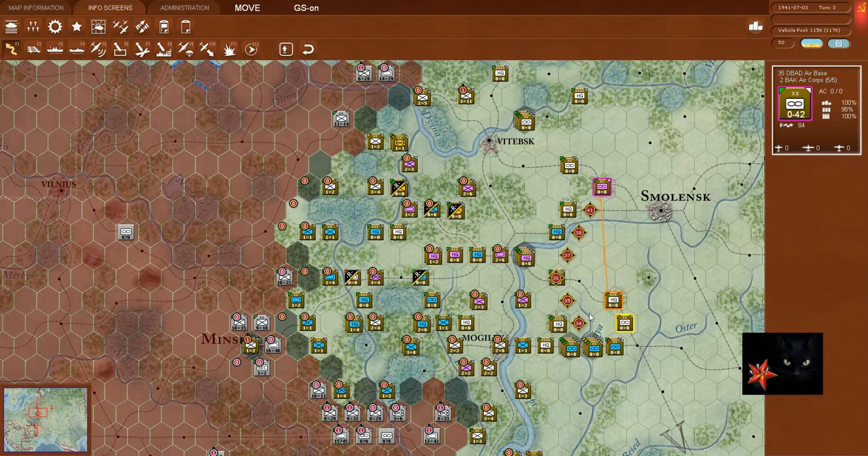Click the red marker numbered 38

point(579,232)
